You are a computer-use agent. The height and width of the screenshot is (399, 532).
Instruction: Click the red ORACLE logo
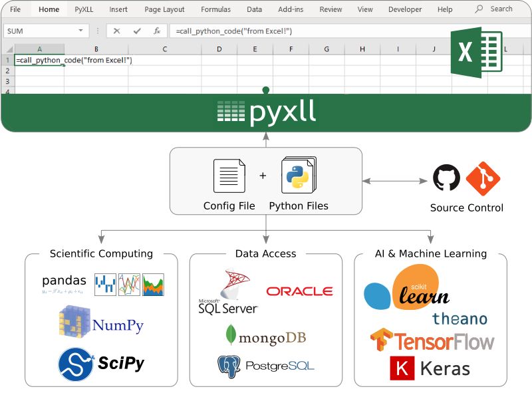click(x=299, y=291)
